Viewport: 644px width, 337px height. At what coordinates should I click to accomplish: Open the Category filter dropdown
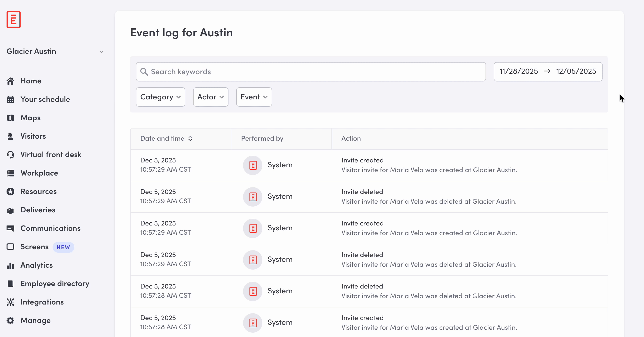coord(160,97)
